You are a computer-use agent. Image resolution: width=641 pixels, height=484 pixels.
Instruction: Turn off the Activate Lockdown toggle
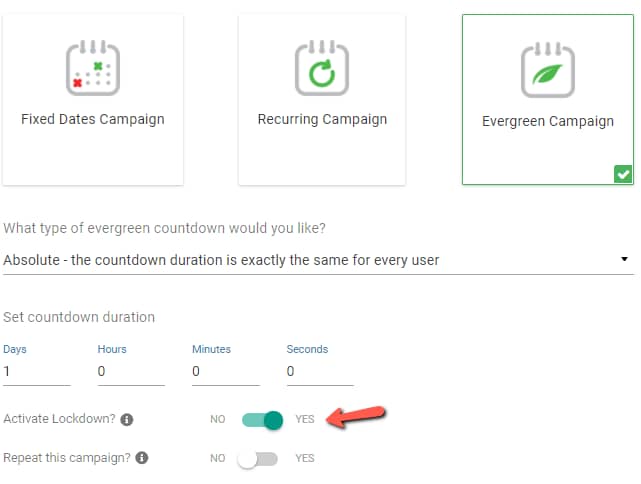click(262, 420)
